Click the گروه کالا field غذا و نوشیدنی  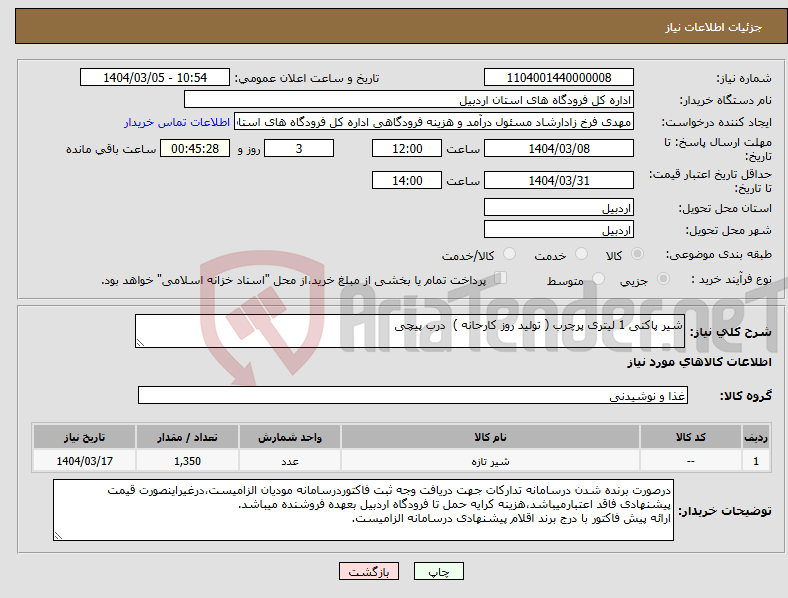[x=413, y=395]
